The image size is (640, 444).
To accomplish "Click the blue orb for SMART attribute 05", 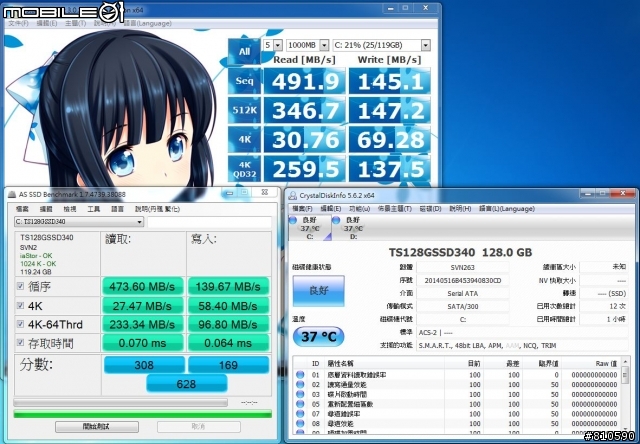I will (x=300, y=404).
